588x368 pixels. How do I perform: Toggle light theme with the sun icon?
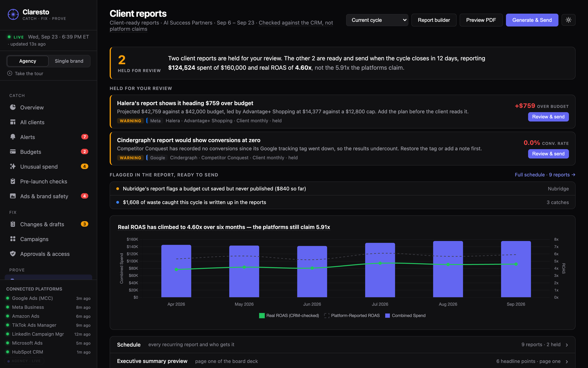tap(568, 20)
